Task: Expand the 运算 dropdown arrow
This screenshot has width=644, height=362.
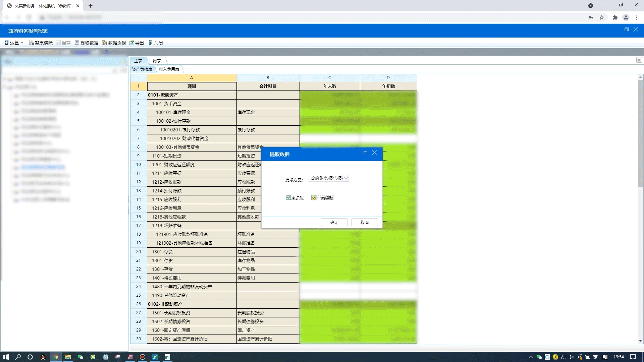Action: click(22, 43)
